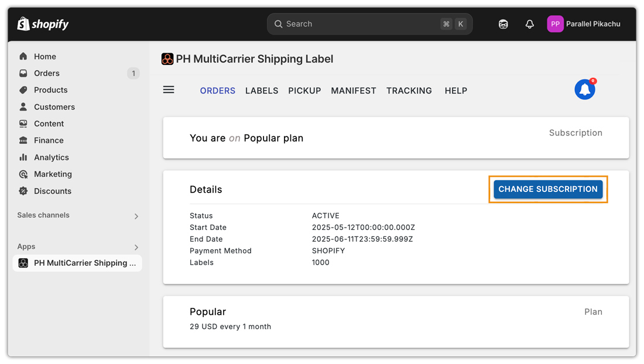Switch to the LABELS tab
Image resolution: width=644 pixels, height=364 pixels.
point(262,91)
